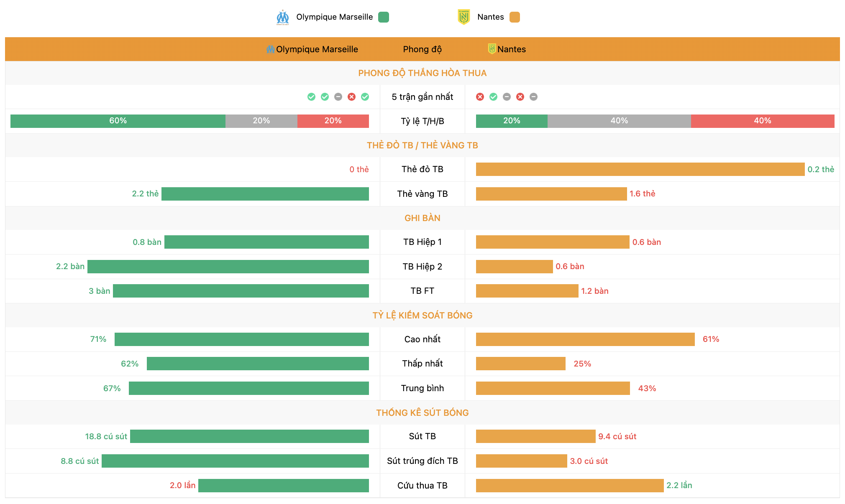Click the 'Tỷ lệ T/H/B' label

pos(422,121)
